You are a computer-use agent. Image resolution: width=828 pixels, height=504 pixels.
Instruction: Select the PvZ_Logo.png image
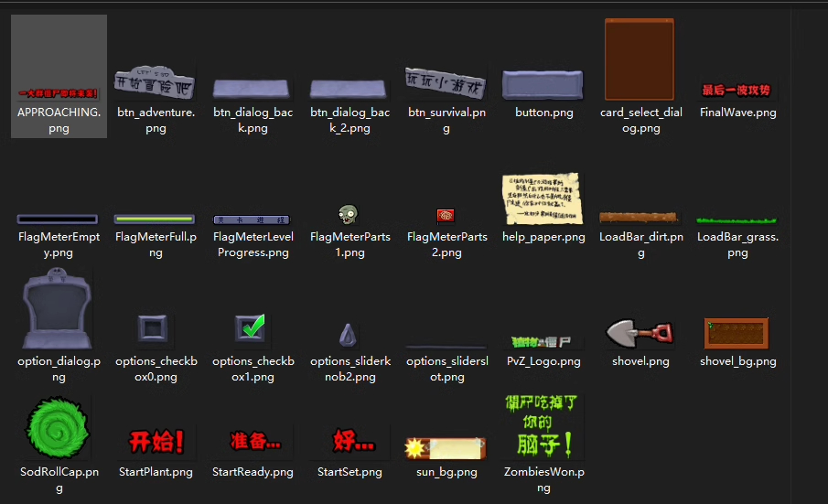pyautogui.click(x=543, y=342)
